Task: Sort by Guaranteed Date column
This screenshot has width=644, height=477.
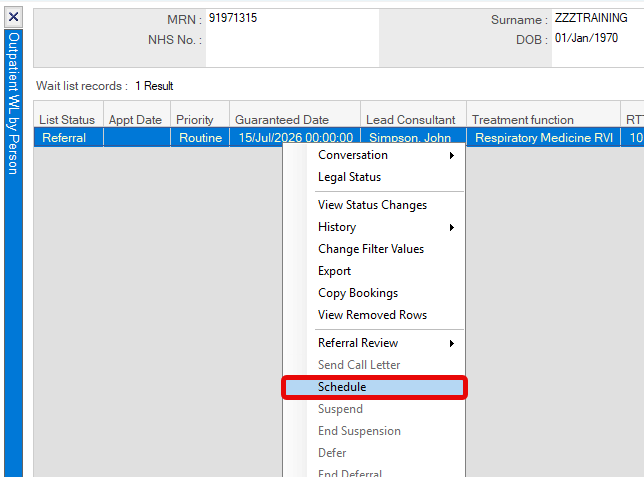Action: click(282, 120)
